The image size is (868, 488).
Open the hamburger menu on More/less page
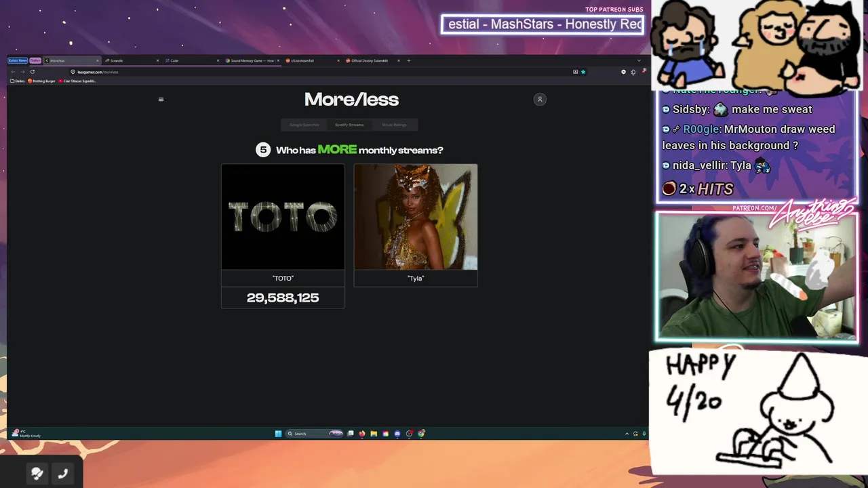[x=161, y=100]
